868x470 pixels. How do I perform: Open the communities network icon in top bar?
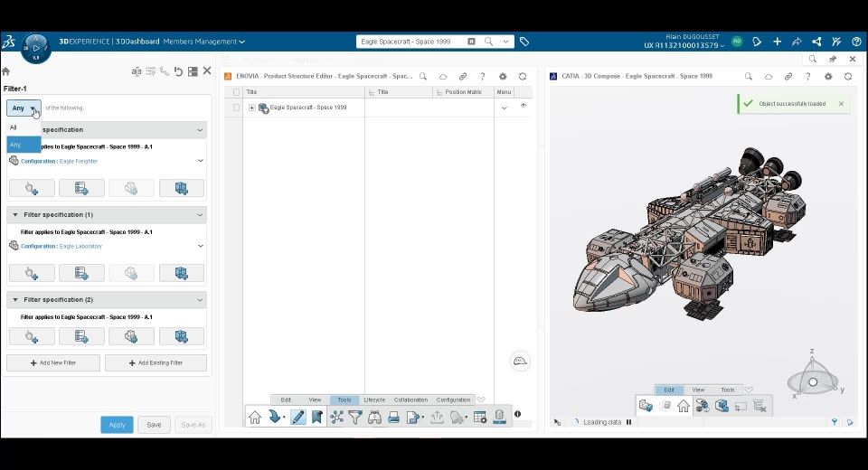click(816, 42)
